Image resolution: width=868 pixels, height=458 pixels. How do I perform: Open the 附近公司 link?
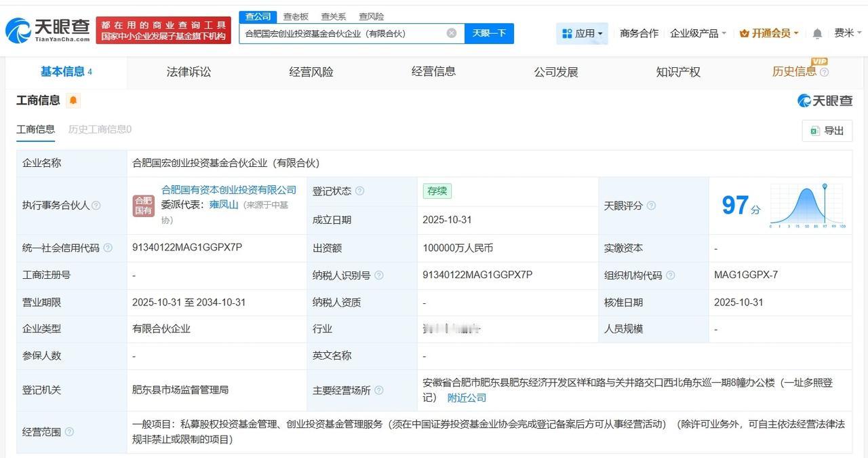(x=467, y=396)
